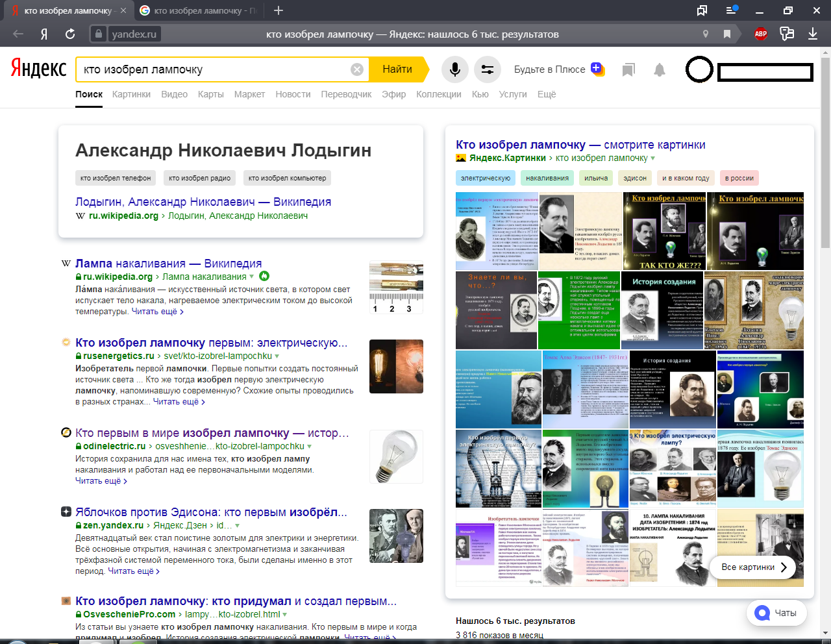Click 'Читать ещё' under rusenergetics result
This screenshot has height=644, width=831.
(179, 402)
